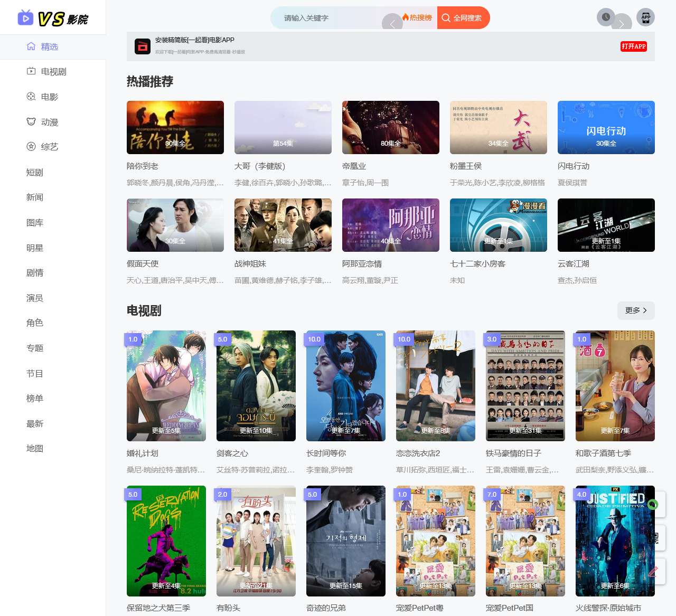
Task: Click cast text 高云翔,董璇,尹正
Action: pos(370,280)
